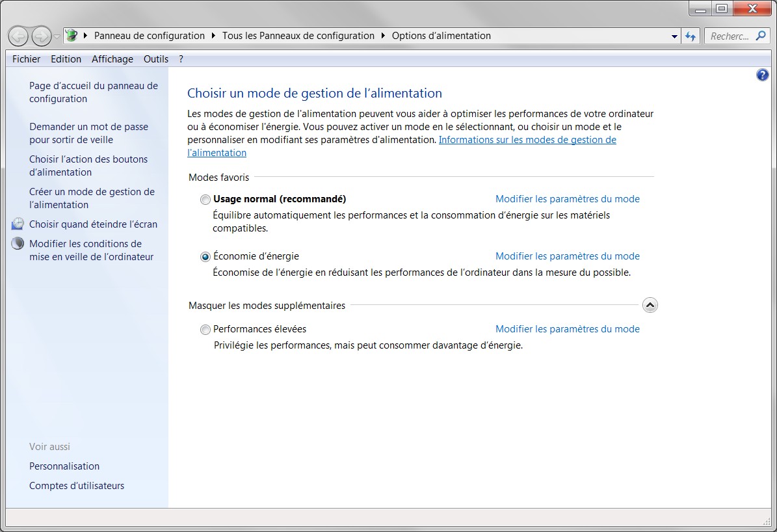Image resolution: width=777 pixels, height=532 pixels.
Task: Open Page d'accueil du panneau de configuration
Action: [x=94, y=92]
